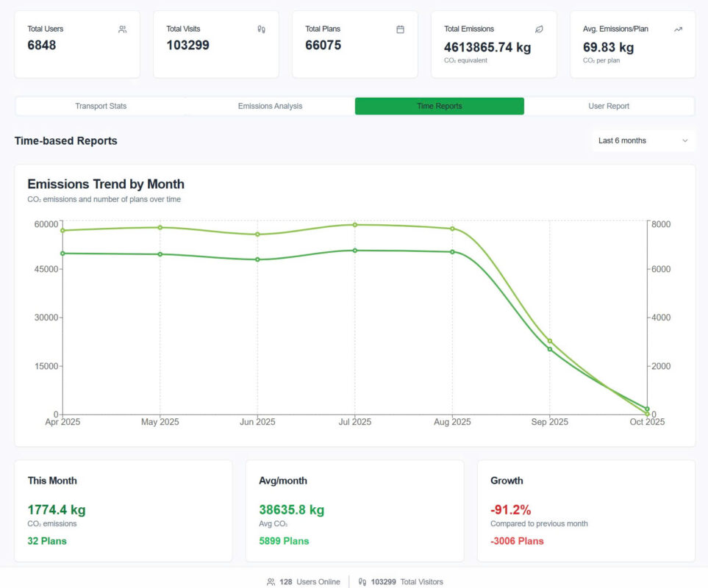This screenshot has height=588, width=708.
Task: Click the chevron arrow of period selector
Action: (685, 140)
